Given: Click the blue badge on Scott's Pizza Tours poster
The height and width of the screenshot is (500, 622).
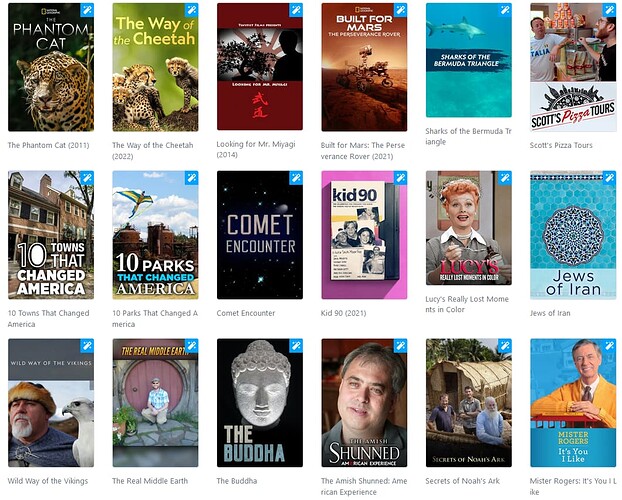Looking at the screenshot, I should [x=609, y=10].
